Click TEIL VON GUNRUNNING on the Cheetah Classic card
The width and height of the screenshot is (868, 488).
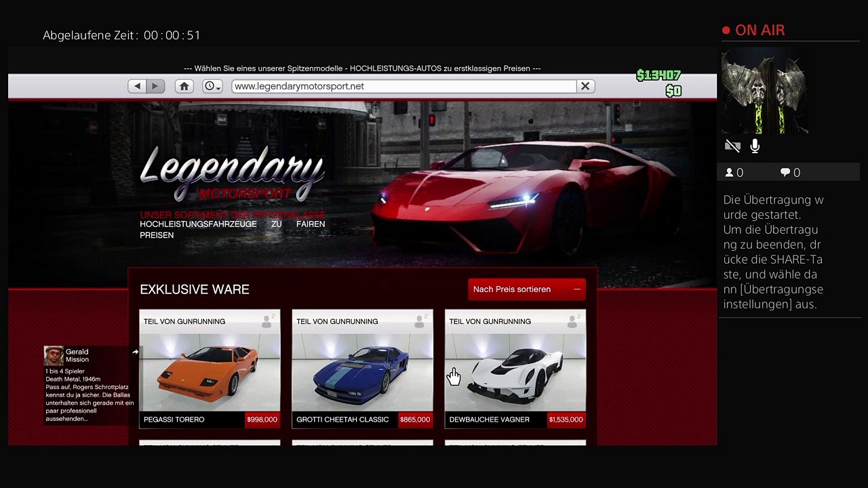coord(337,321)
